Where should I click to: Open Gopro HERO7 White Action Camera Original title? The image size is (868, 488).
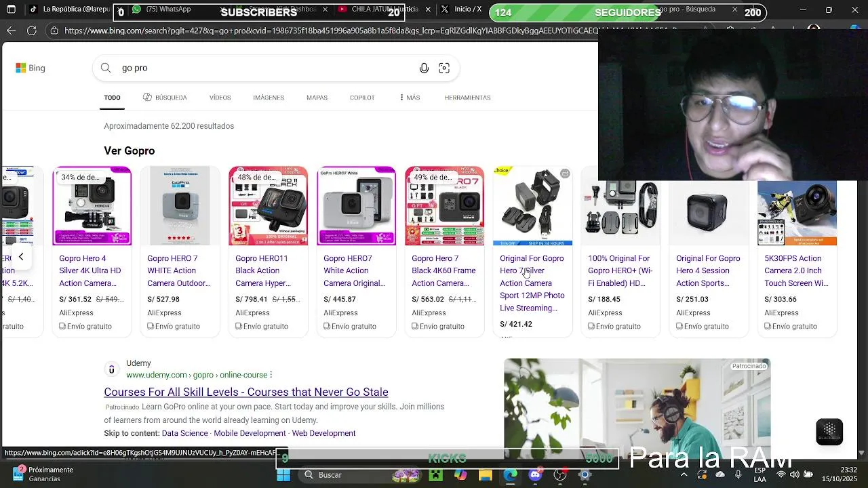tap(355, 270)
